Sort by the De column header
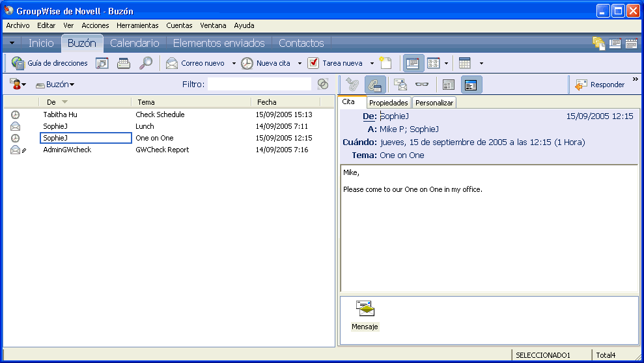The width and height of the screenshot is (644, 363). pyautogui.click(x=85, y=102)
